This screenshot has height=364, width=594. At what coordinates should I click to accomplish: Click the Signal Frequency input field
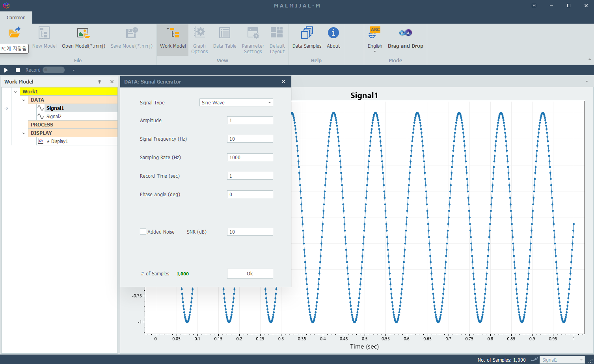250,139
